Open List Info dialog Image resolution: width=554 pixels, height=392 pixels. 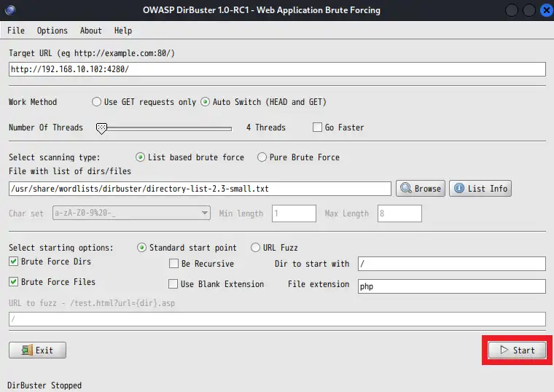point(480,189)
